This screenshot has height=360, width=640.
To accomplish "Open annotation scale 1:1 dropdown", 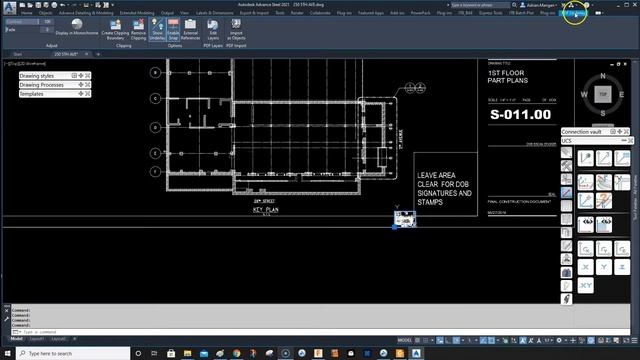I will 549,340.
